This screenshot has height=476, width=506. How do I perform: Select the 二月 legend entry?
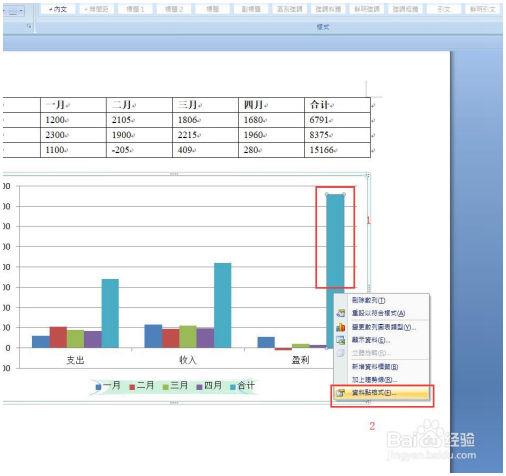tap(142, 386)
